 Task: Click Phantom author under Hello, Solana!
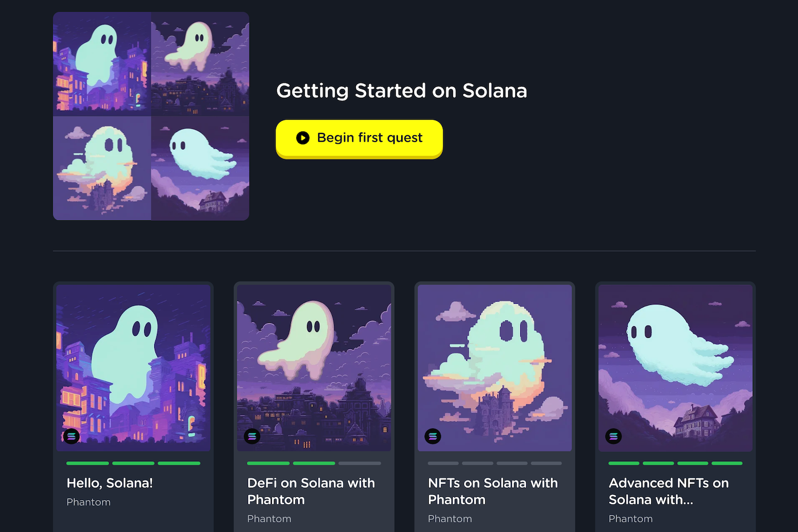pos(88,502)
